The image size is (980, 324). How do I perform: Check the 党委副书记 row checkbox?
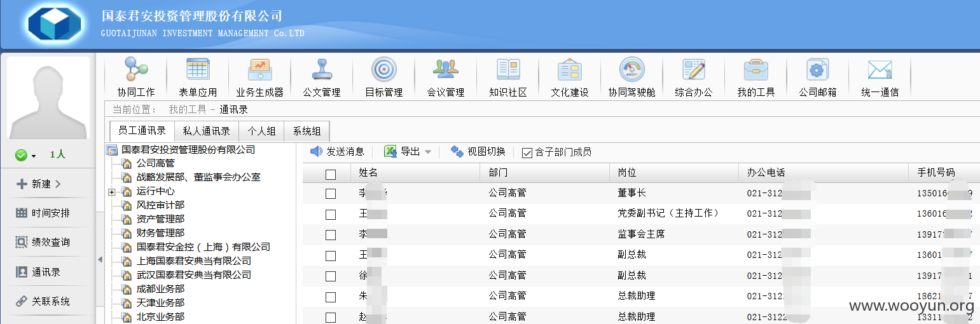click(x=331, y=215)
